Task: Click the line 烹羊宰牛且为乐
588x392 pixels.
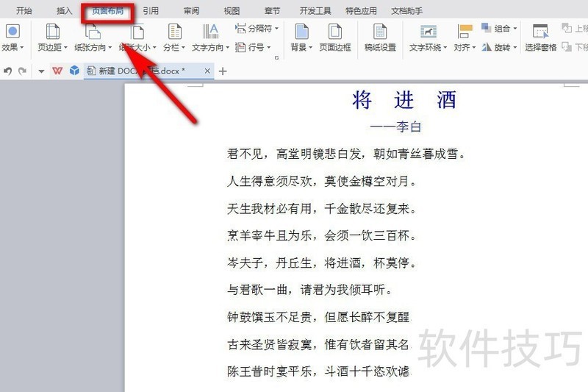Action: click(x=269, y=235)
